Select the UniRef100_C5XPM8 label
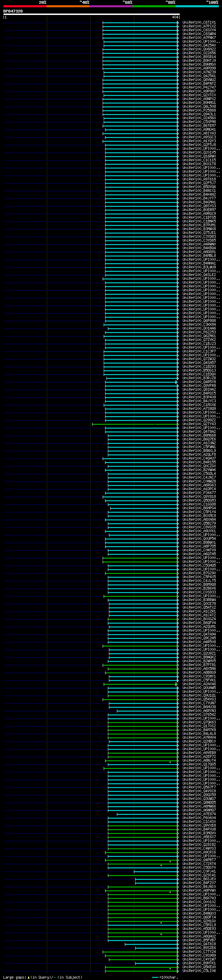Viewport: 222px width, 980px height. [199, 122]
